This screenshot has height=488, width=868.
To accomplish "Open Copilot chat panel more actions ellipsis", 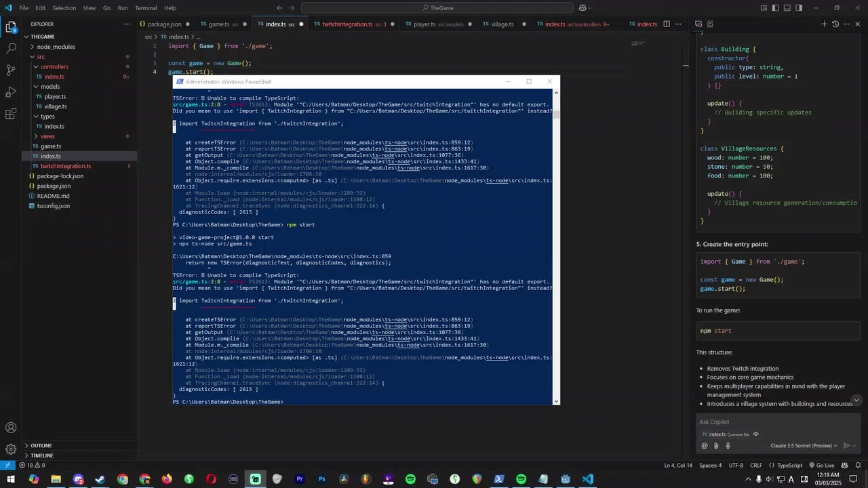I will [x=847, y=24].
